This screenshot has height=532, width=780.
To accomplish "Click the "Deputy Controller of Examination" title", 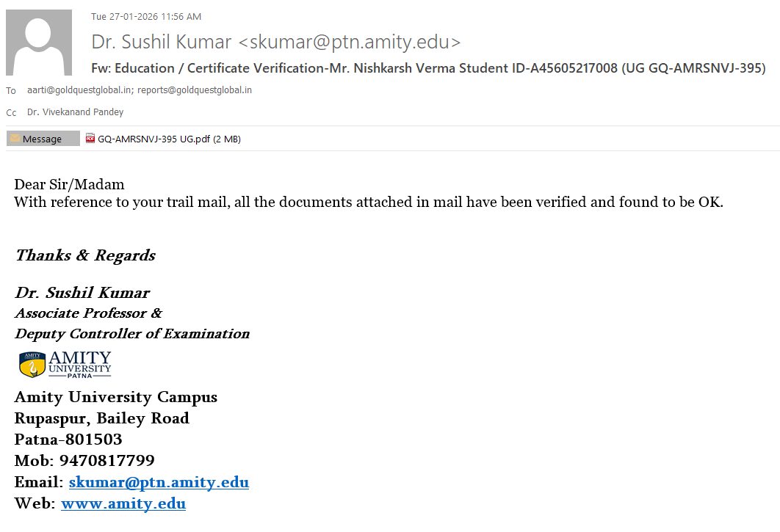I will pyautogui.click(x=132, y=334).
